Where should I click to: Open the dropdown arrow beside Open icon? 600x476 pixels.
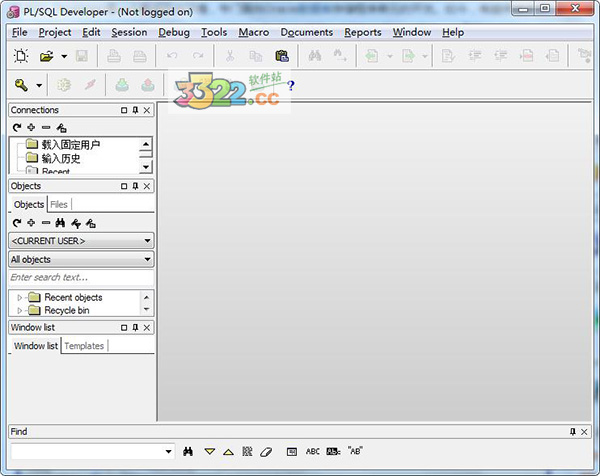point(64,57)
